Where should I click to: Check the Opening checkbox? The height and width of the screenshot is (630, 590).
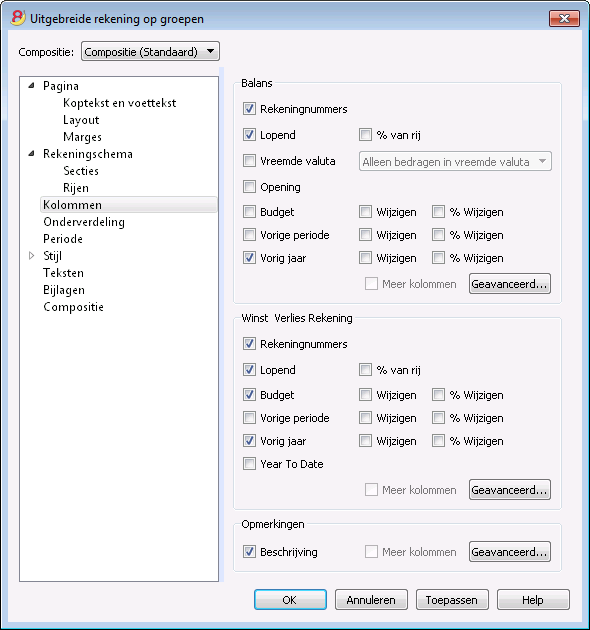point(249,186)
